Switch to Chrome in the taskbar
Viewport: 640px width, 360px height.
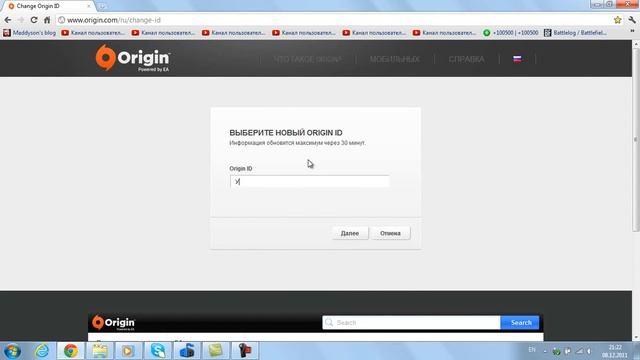coord(71,351)
